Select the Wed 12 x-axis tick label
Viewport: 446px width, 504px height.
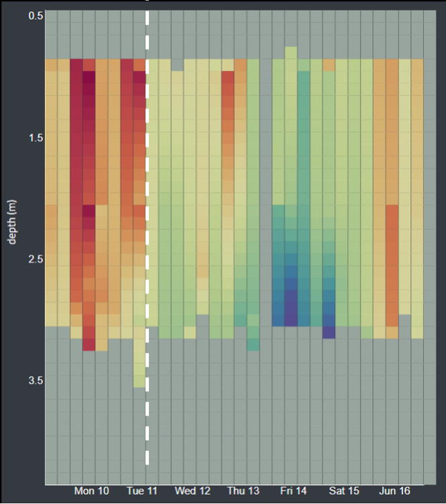coord(192,491)
